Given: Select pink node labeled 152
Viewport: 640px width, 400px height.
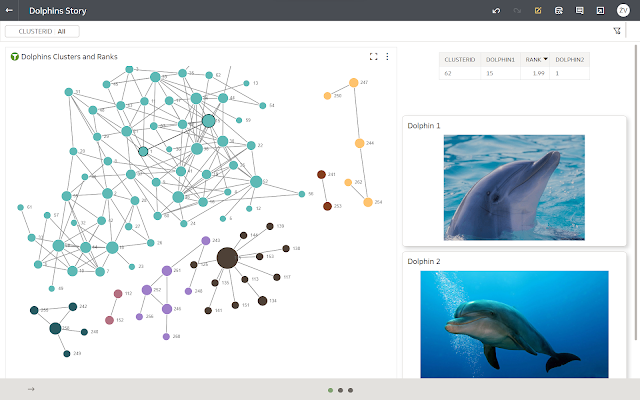Looking at the screenshot, I should click(109, 320).
